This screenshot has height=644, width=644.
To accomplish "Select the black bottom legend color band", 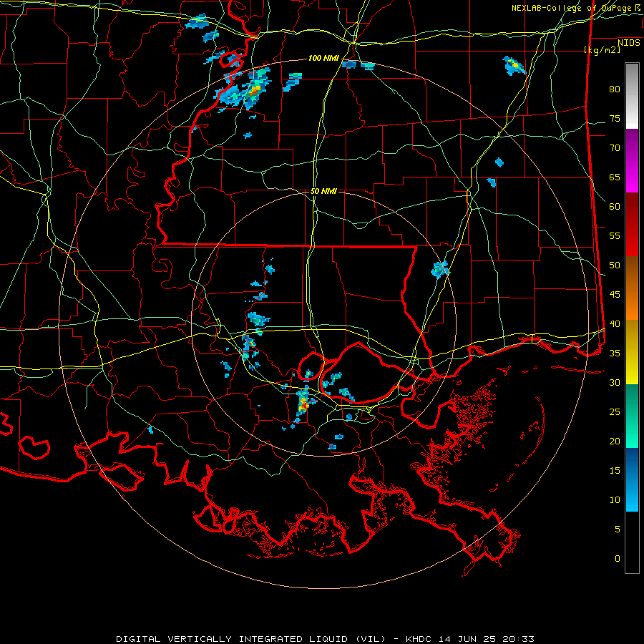I will coord(632,542).
